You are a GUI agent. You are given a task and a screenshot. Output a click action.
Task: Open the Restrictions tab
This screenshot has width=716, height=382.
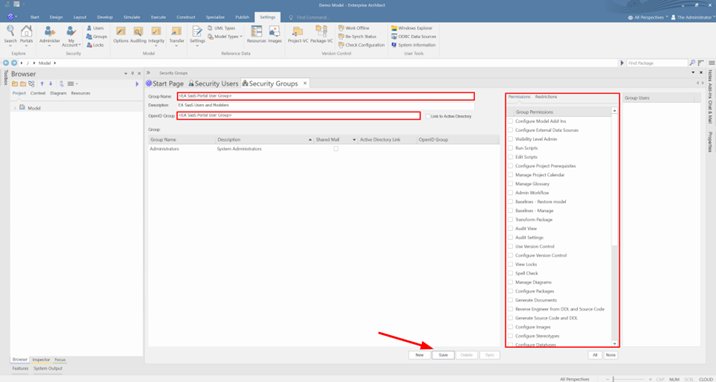pyautogui.click(x=546, y=97)
